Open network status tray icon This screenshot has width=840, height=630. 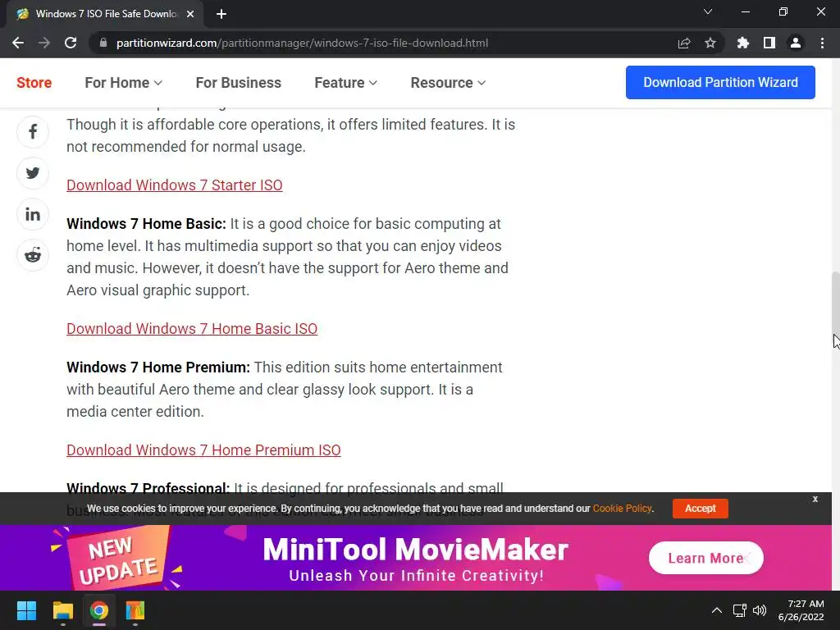coord(740,610)
